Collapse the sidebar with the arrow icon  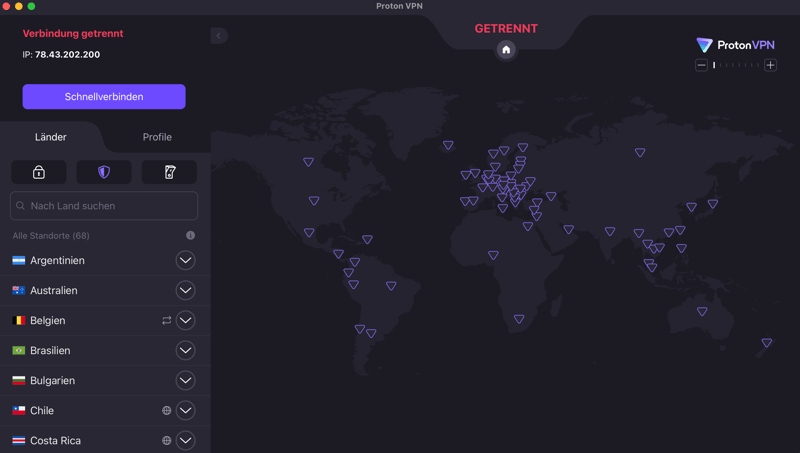[219, 36]
